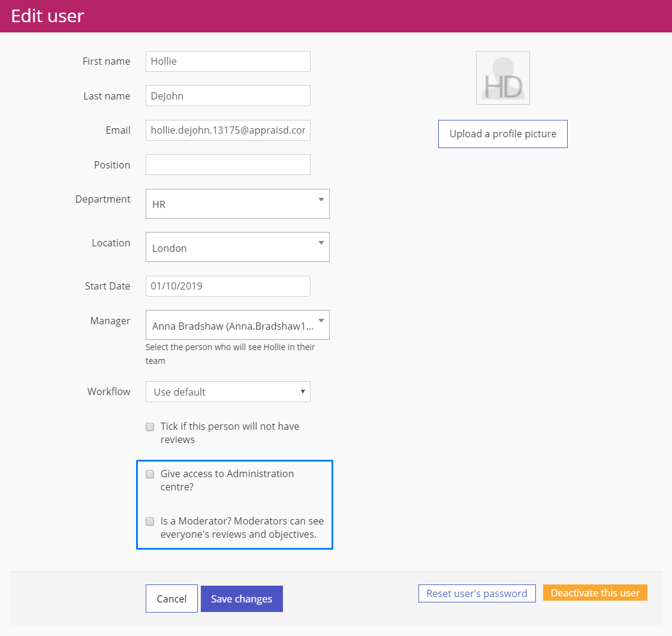Image resolution: width=672 pixels, height=636 pixels.
Task: Open the Department dropdown showing HR
Action: pyautogui.click(x=237, y=204)
